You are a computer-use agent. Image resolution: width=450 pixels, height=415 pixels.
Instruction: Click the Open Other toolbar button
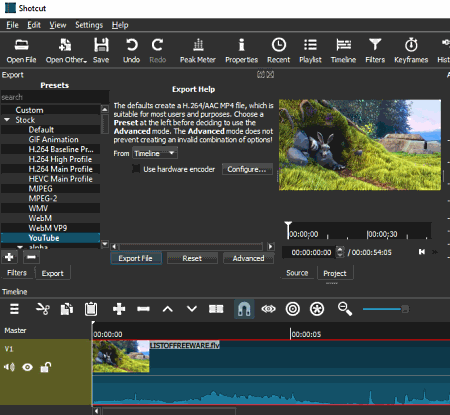66,51
